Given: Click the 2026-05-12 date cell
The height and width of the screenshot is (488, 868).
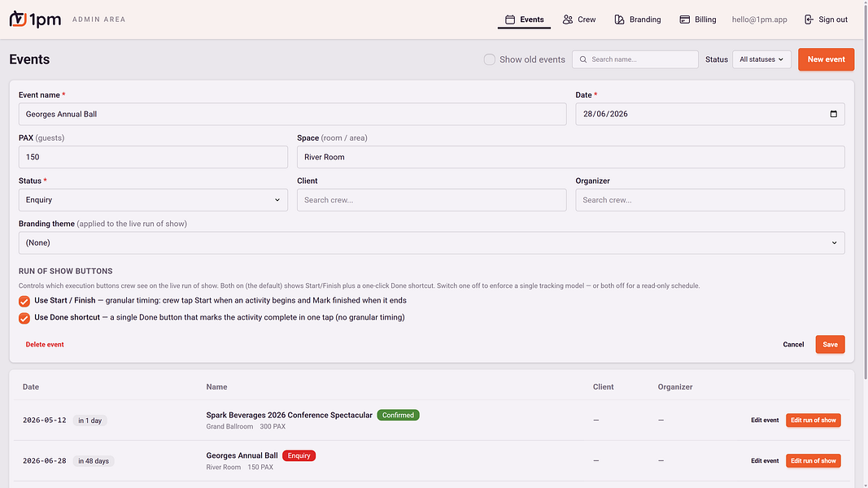Looking at the screenshot, I should click(x=44, y=420).
